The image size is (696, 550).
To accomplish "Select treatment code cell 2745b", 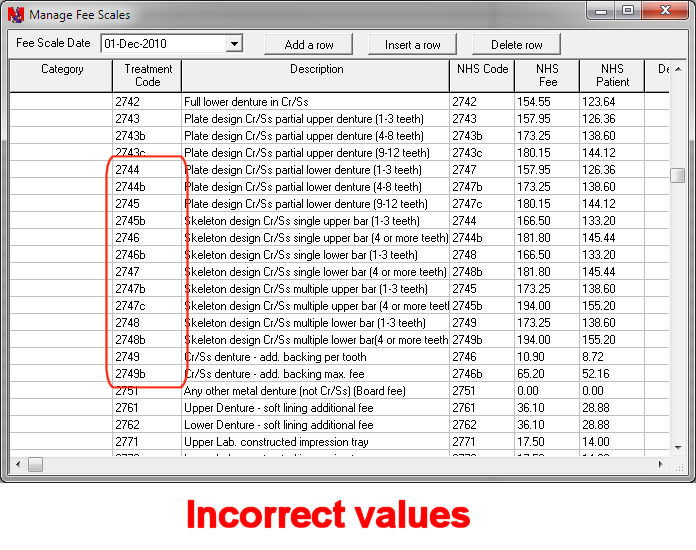I will (147, 221).
